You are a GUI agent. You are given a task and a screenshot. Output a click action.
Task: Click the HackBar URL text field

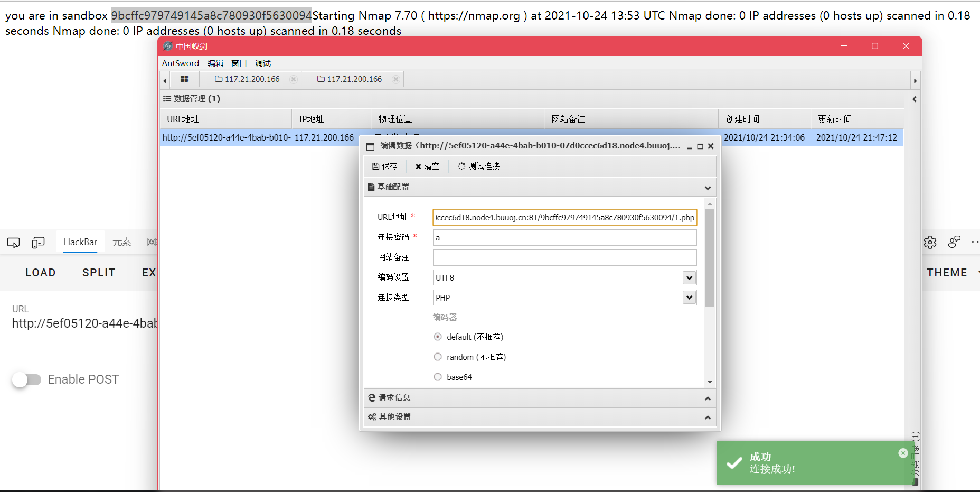coord(85,323)
